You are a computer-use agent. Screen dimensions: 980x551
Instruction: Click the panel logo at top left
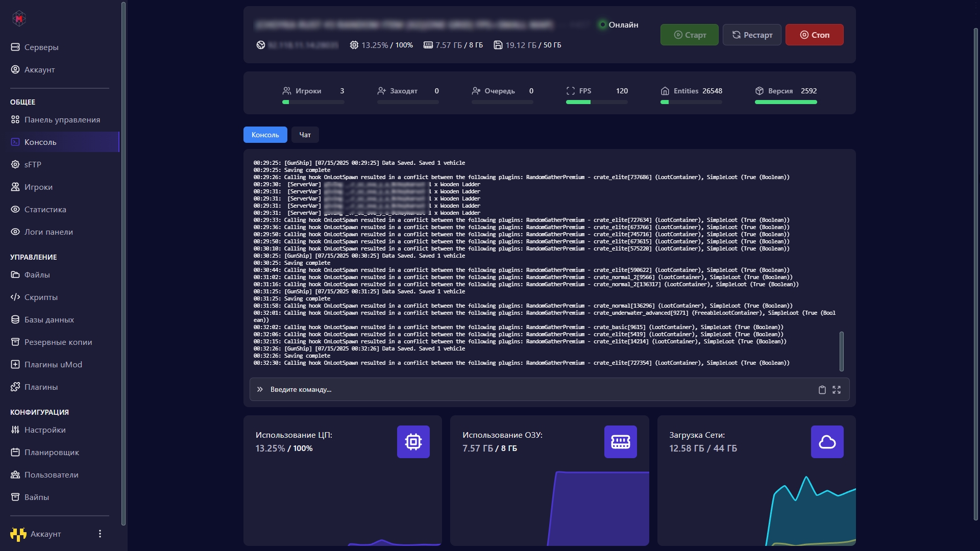point(19,19)
